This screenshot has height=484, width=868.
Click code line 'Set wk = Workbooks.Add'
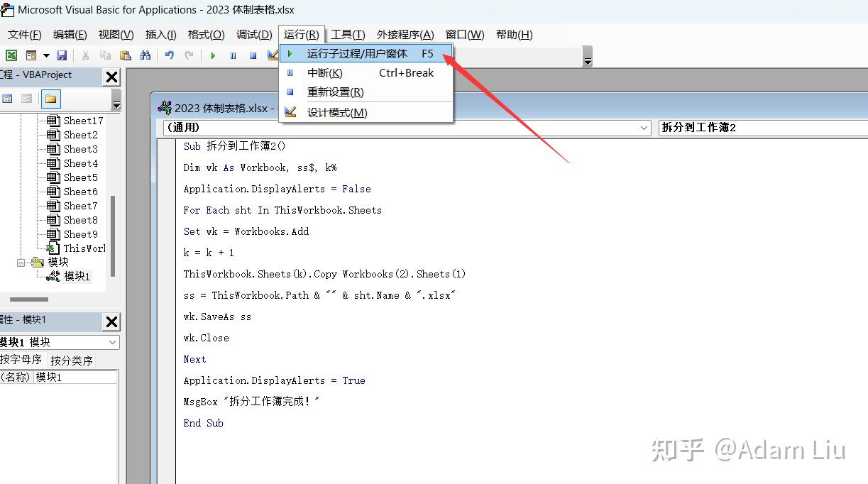[x=246, y=231]
